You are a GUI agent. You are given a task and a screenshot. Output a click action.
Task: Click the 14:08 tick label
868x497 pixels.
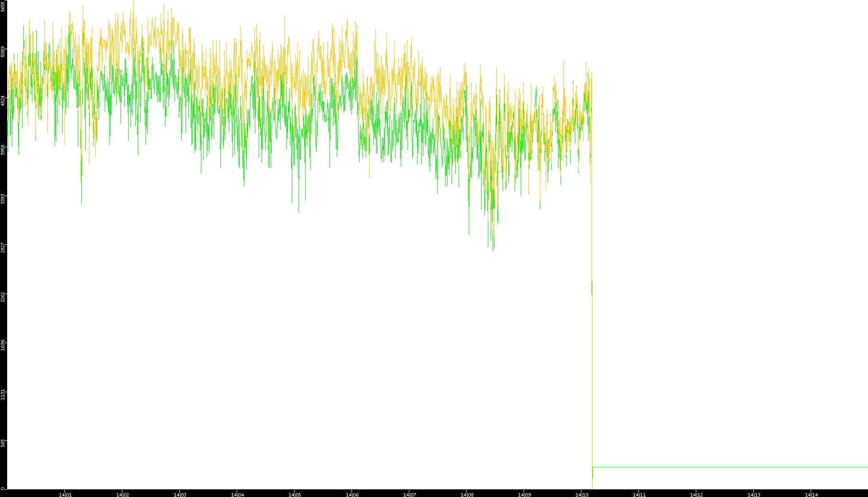tap(467, 495)
